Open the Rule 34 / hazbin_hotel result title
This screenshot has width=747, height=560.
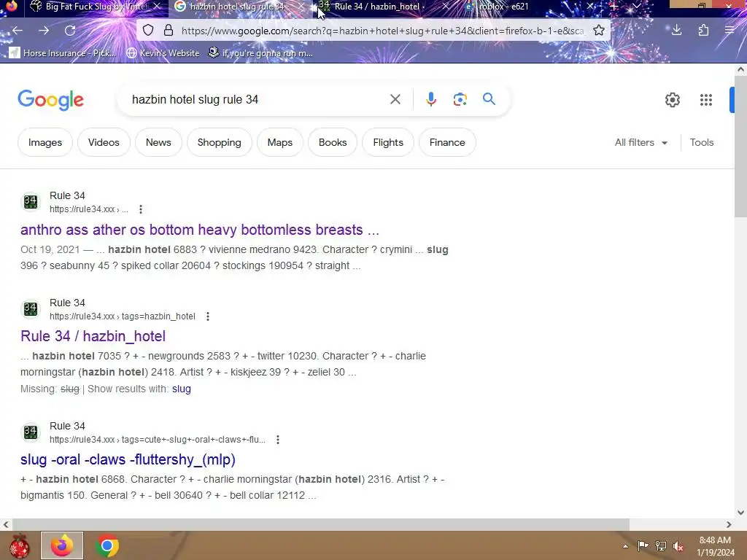(x=93, y=336)
